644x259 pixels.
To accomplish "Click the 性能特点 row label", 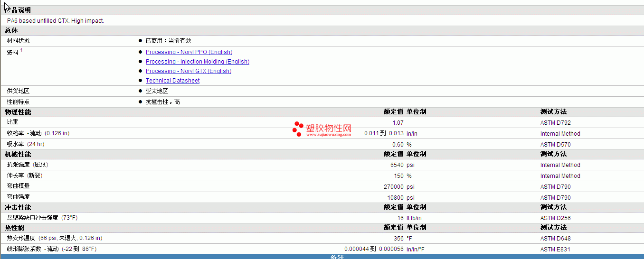I will click(x=19, y=102).
